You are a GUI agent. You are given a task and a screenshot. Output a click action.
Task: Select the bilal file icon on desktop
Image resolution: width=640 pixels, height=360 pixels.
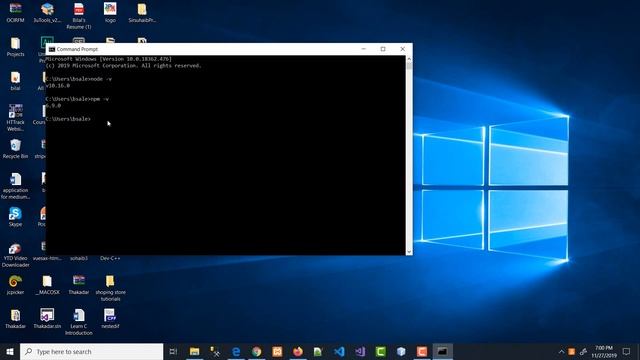[x=16, y=81]
